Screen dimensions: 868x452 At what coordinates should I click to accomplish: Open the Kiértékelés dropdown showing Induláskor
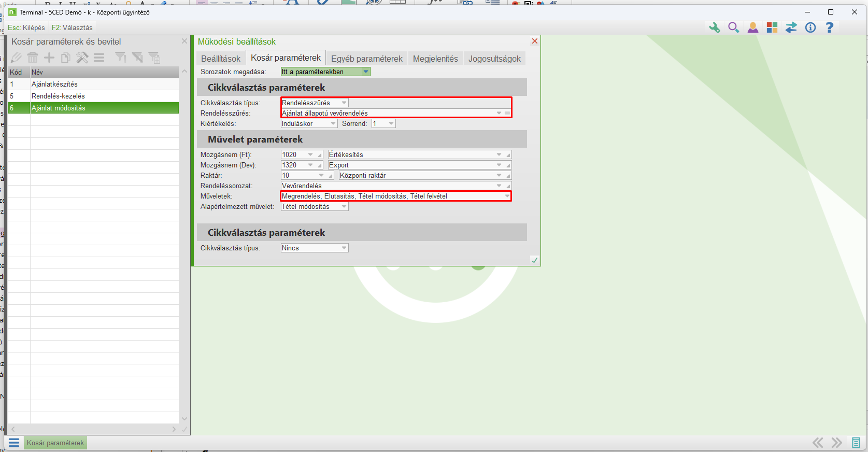[333, 123]
